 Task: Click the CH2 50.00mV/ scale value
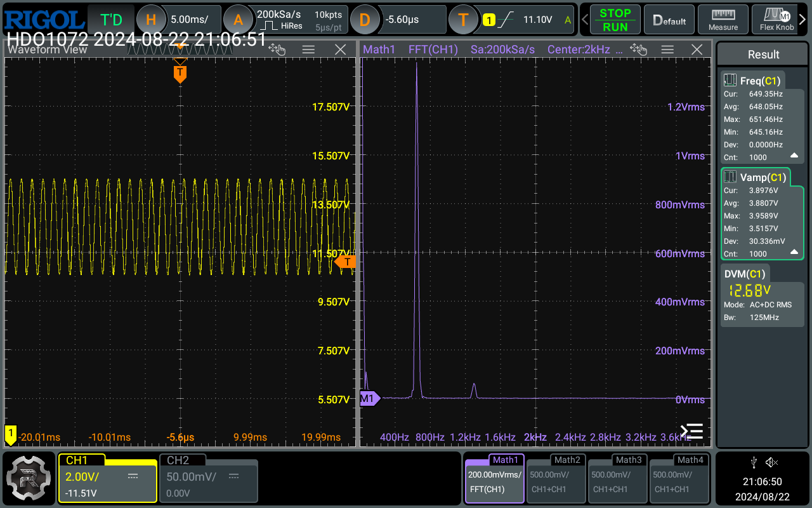191,476
